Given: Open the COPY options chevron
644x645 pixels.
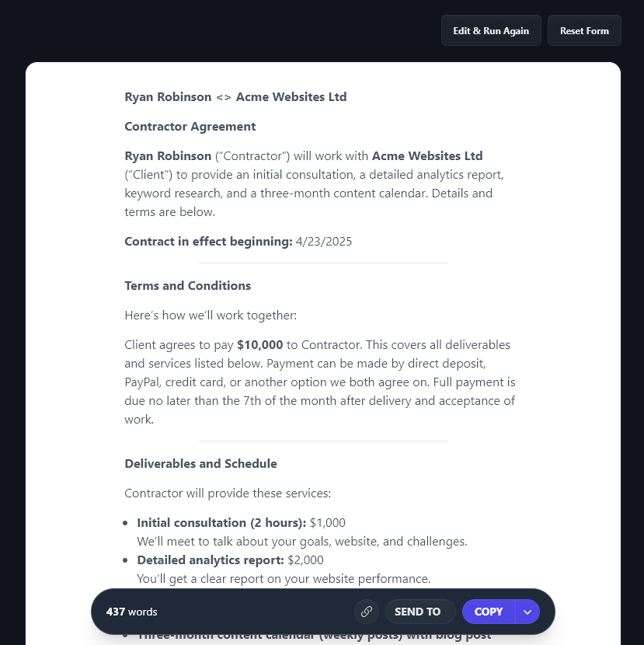Looking at the screenshot, I should click(x=527, y=612).
